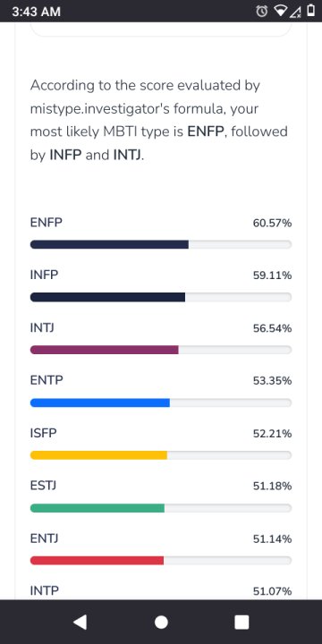The image size is (322, 644).
Task: Click the red ENTJ progress bar
Action: click(x=161, y=561)
